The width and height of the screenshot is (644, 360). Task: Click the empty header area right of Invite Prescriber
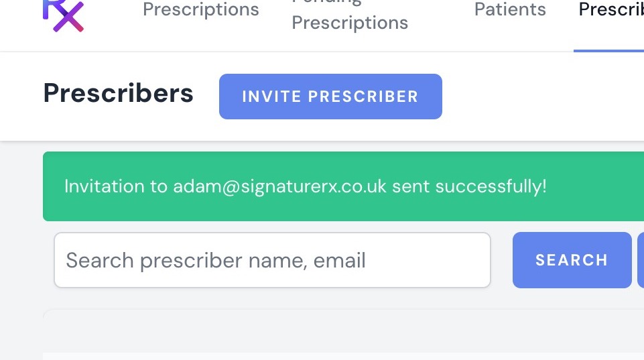click(543, 97)
